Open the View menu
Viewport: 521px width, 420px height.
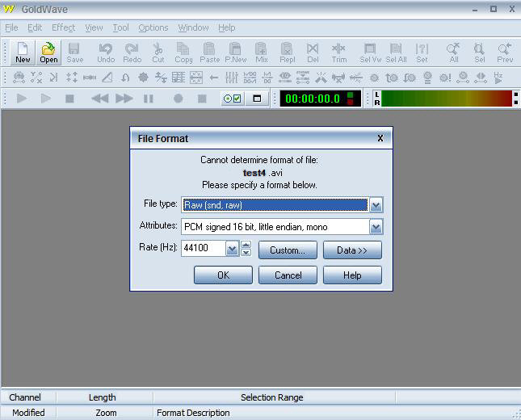tap(94, 27)
